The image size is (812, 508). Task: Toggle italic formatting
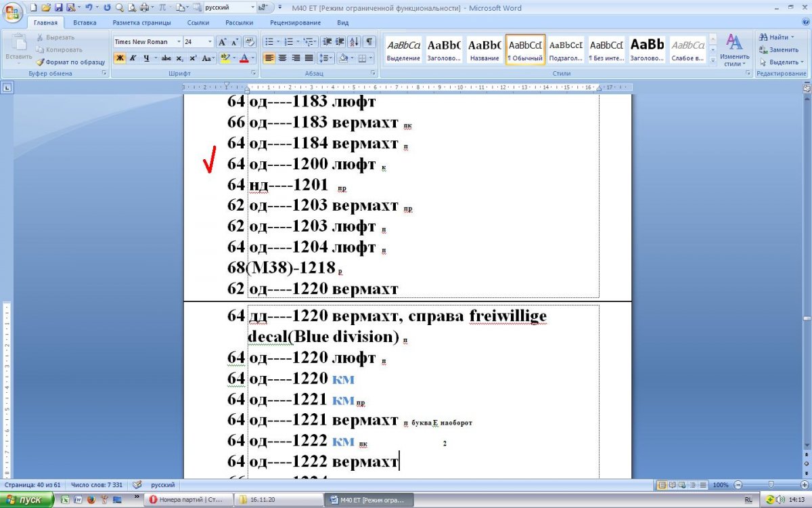tap(133, 58)
